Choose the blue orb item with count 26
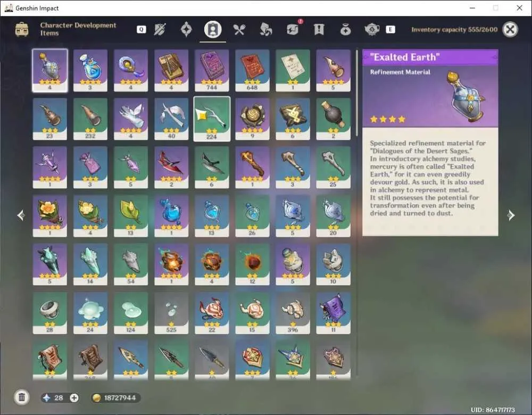 point(252,216)
